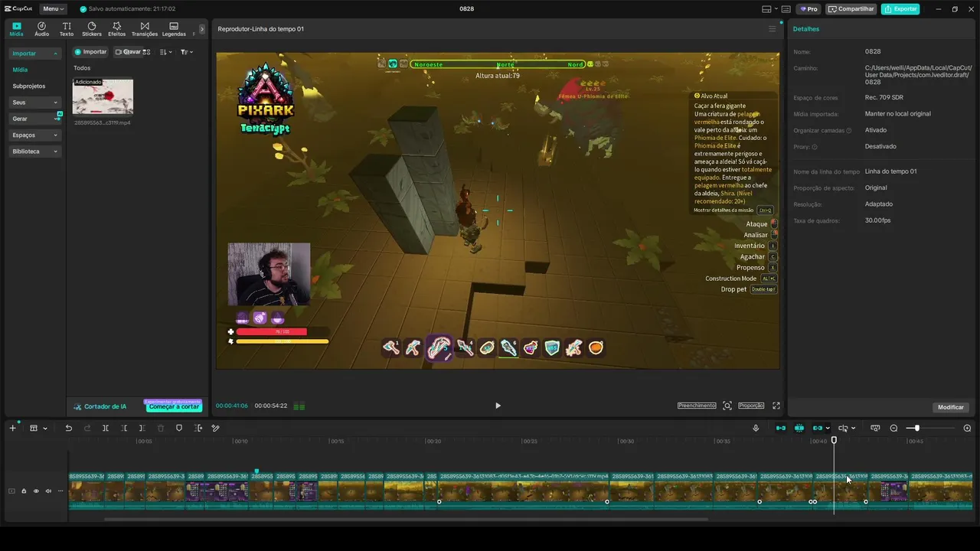Click Começar a cortar
This screenshot has width=980, height=551.
pyautogui.click(x=174, y=406)
